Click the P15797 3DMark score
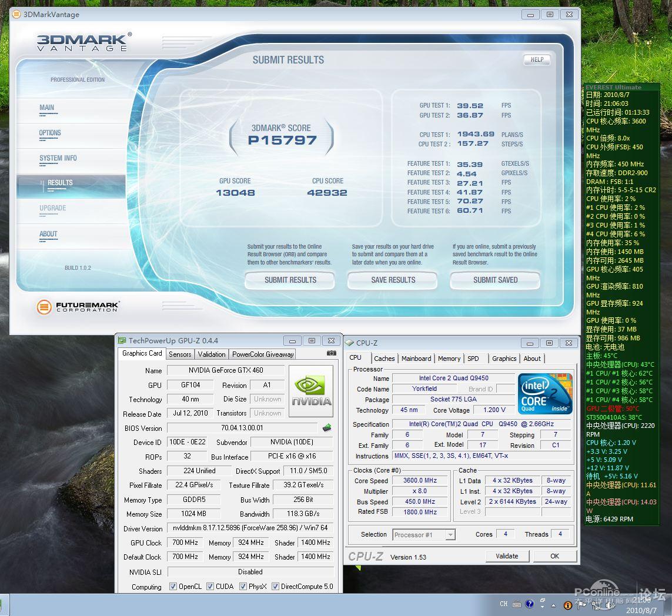 coord(282,140)
